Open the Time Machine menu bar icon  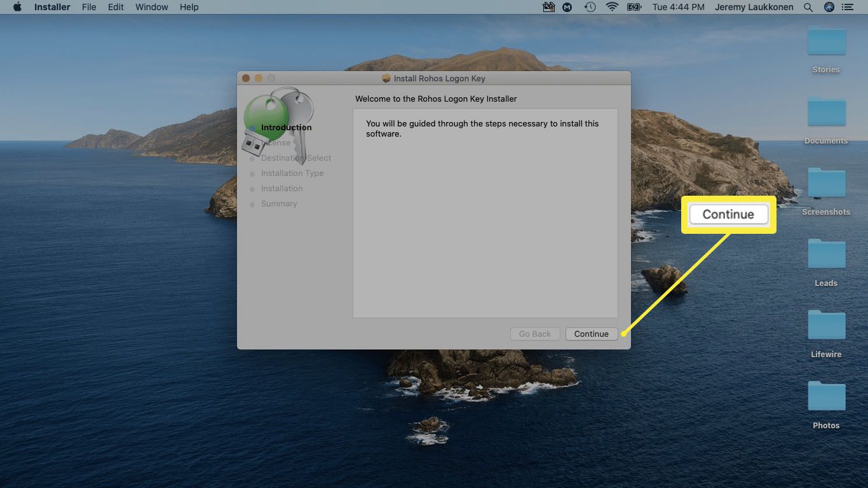click(590, 7)
